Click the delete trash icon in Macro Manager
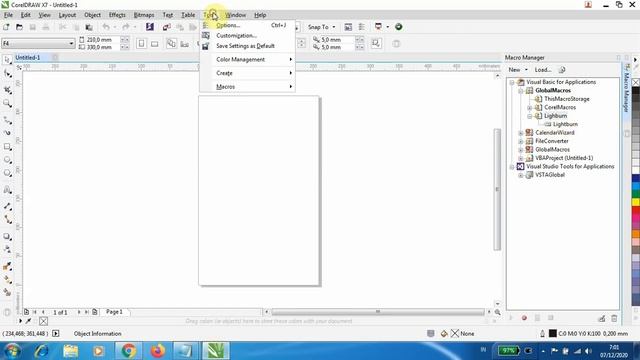640x360 pixels. pyautogui.click(x=614, y=318)
